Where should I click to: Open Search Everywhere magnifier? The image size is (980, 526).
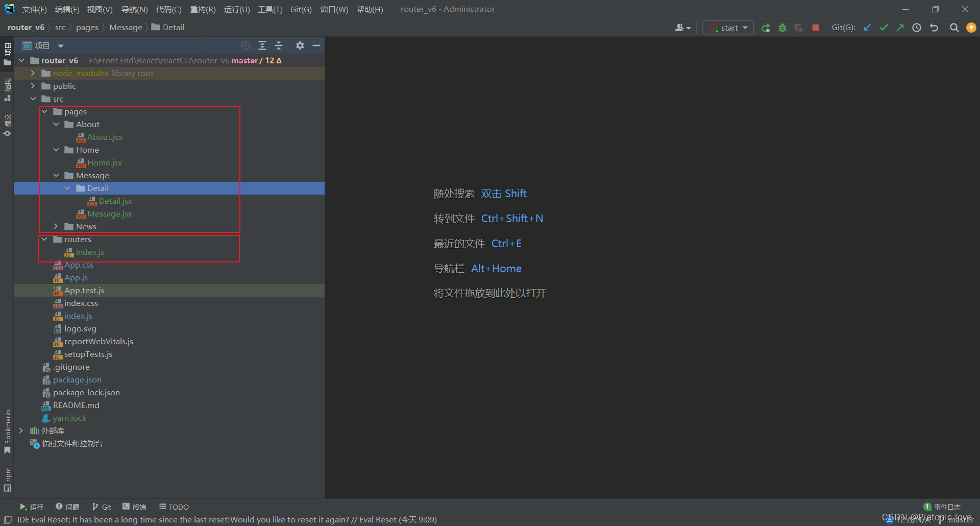(x=954, y=28)
